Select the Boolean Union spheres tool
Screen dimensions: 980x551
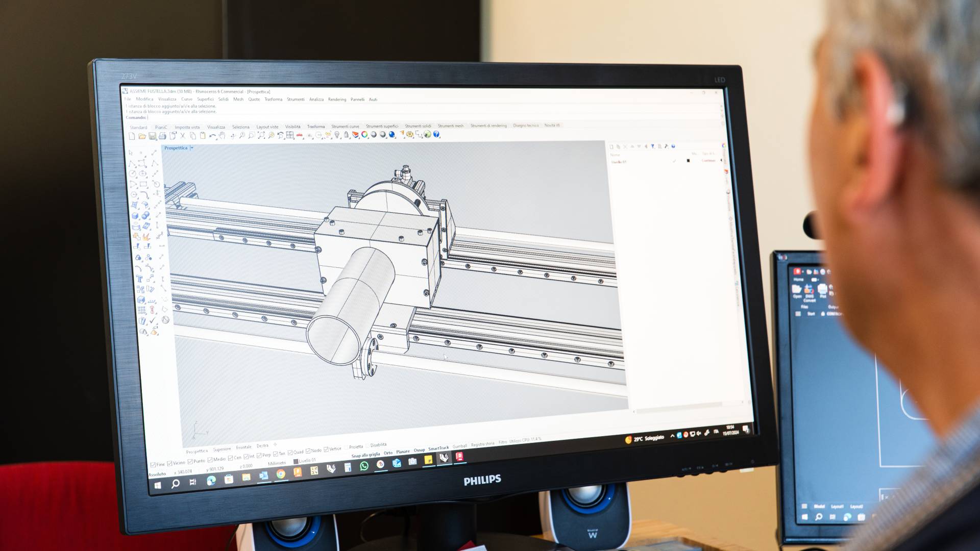pyautogui.click(x=145, y=215)
